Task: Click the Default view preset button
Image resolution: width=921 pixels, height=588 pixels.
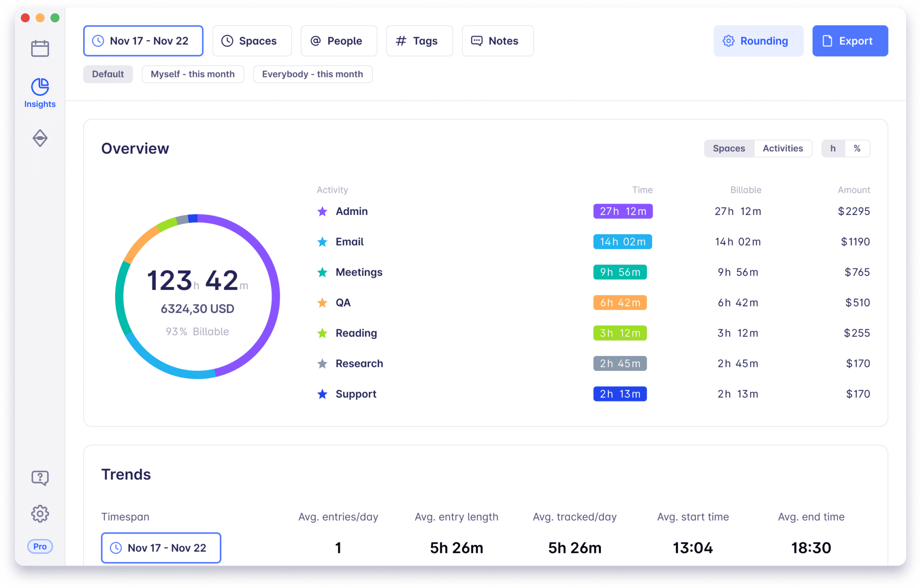Action: (107, 74)
